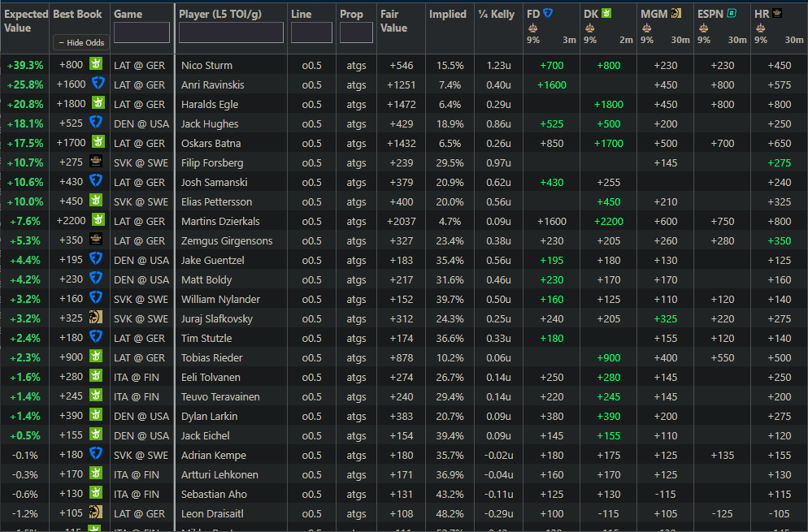Image resolution: width=808 pixels, height=532 pixels.
Task: Click the 1.23u Kelly value
Action: (498, 66)
